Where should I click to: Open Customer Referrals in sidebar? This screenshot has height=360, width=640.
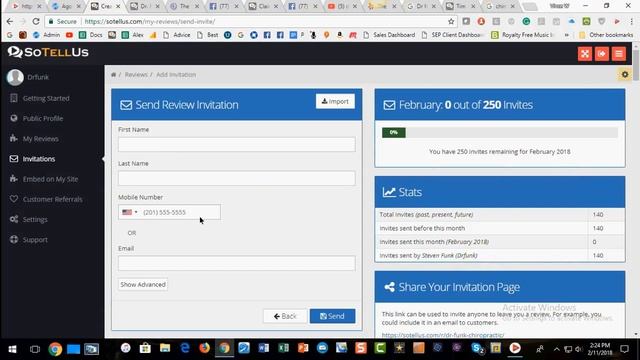coord(52,199)
